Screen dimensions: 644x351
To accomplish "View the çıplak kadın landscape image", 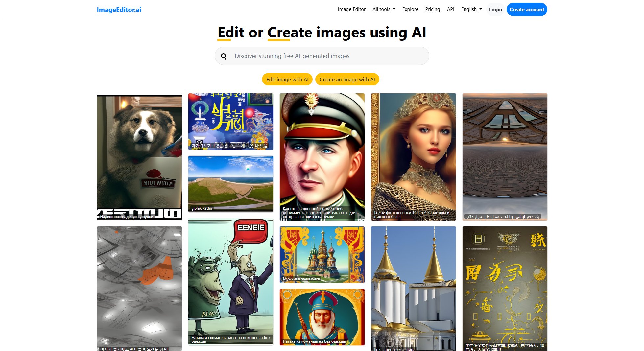I will (x=230, y=184).
